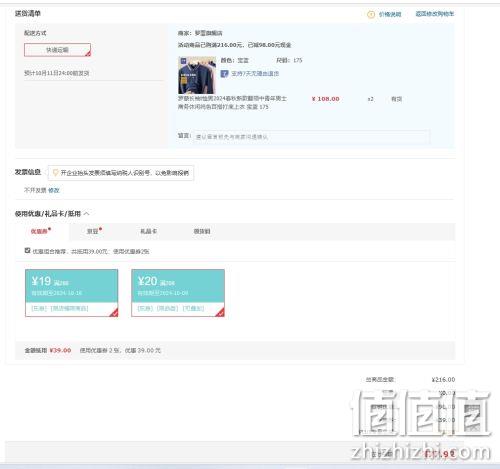500x469 pixels.
Task: Click the red checkmark corner on ¥20 coupon
Action: tap(220, 313)
